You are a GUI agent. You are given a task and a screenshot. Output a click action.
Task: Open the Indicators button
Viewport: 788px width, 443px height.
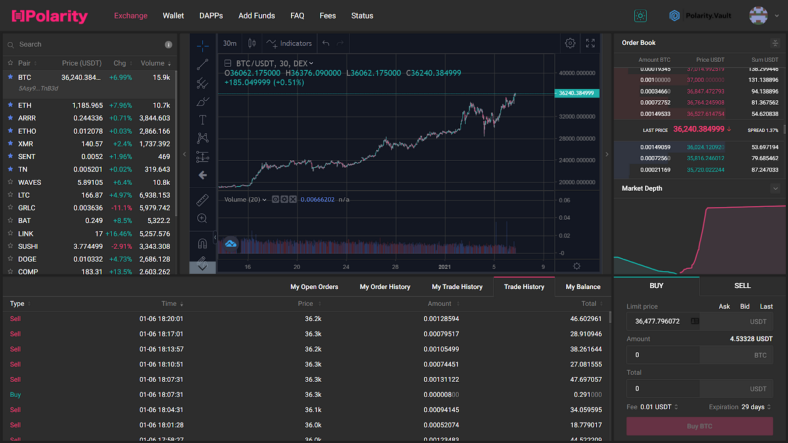pos(289,43)
